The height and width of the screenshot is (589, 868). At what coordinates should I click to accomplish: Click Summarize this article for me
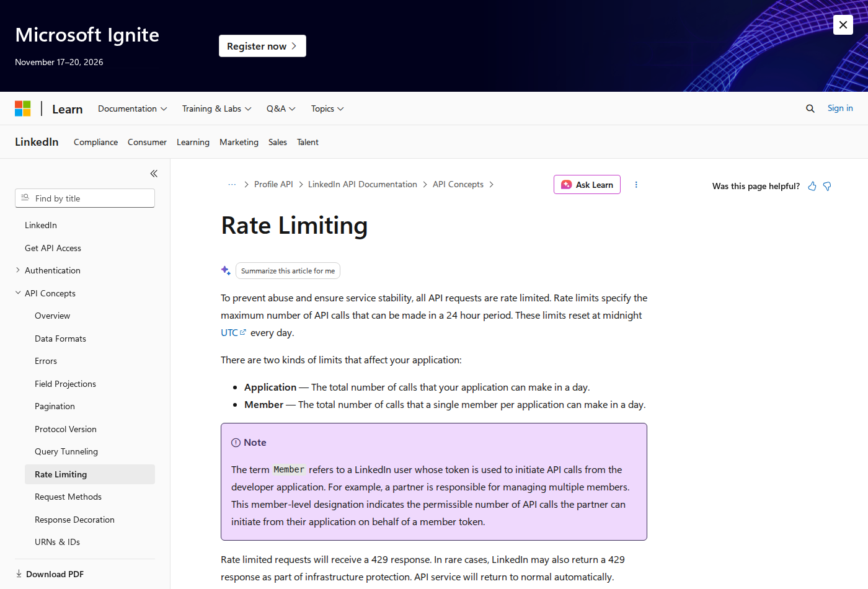pyautogui.click(x=288, y=271)
